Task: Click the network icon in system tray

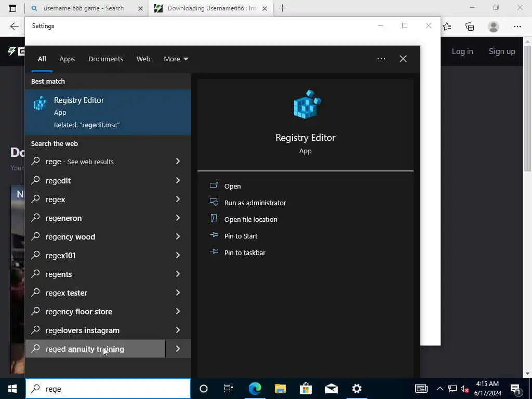Action: coord(453,389)
